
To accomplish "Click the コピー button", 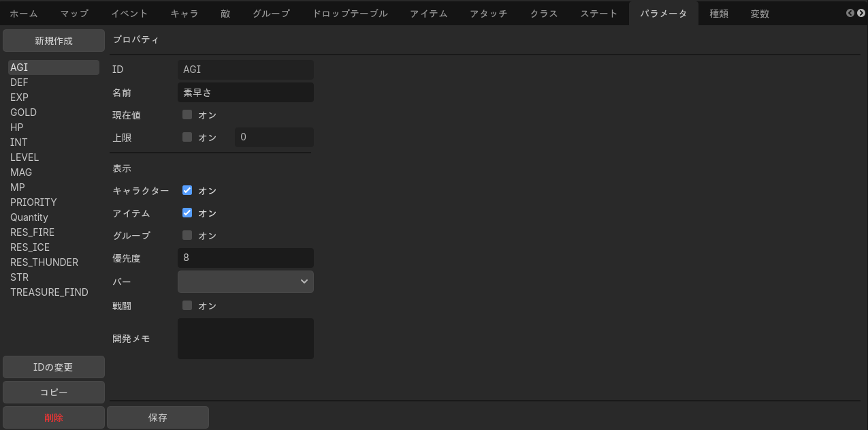I will coord(54,392).
